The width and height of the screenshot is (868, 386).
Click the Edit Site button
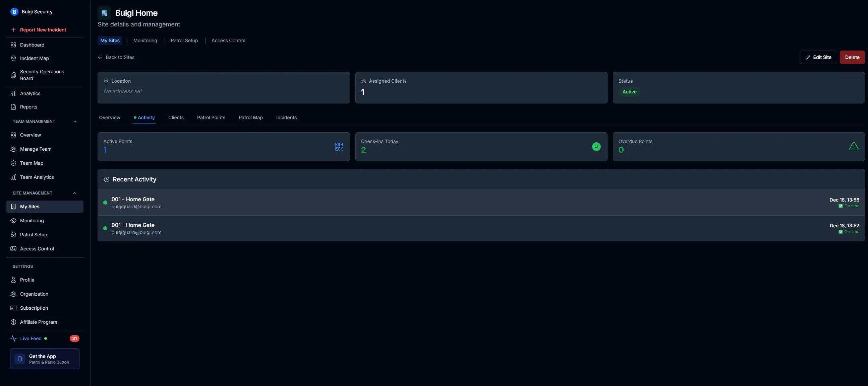click(818, 57)
